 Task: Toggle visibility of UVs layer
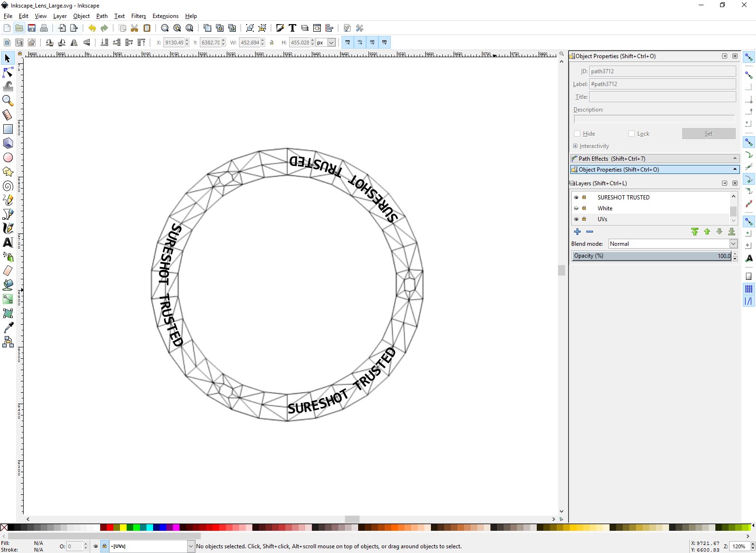click(576, 219)
